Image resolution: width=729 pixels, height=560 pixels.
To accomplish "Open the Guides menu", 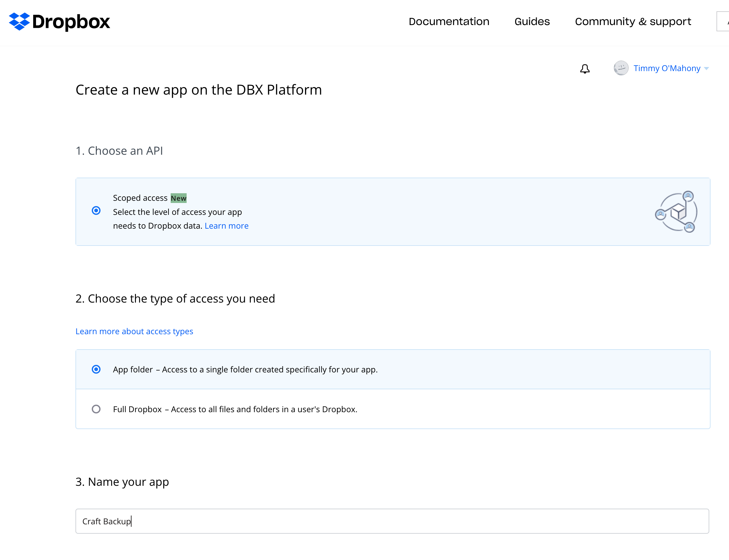I will [532, 22].
